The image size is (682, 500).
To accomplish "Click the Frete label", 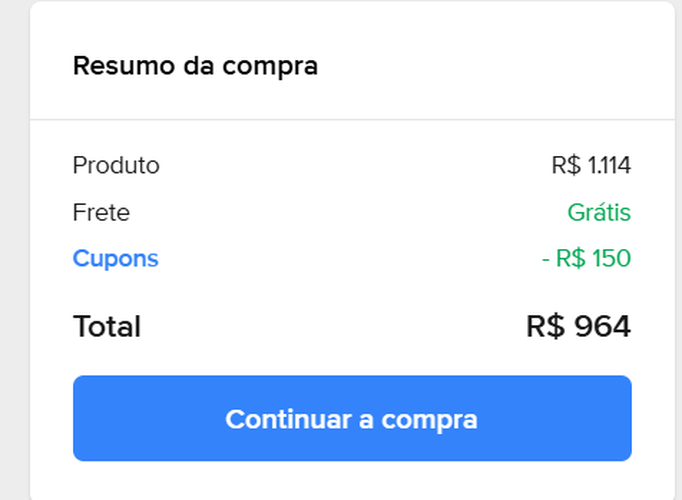I will pos(101,212).
